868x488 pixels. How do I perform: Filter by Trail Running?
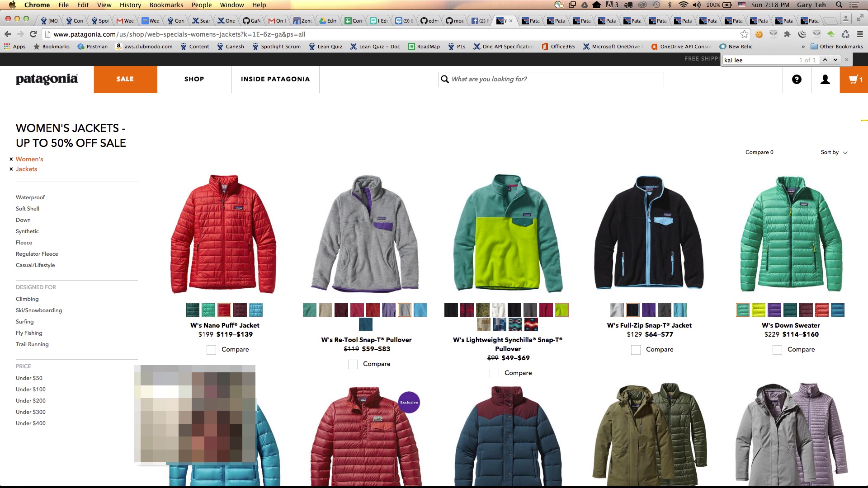pyautogui.click(x=32, y=344)
